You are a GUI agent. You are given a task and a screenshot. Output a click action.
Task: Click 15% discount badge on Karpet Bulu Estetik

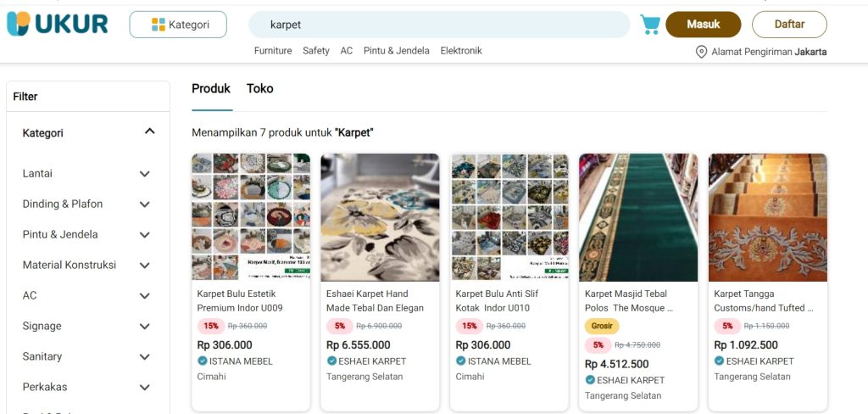point(211,326)
